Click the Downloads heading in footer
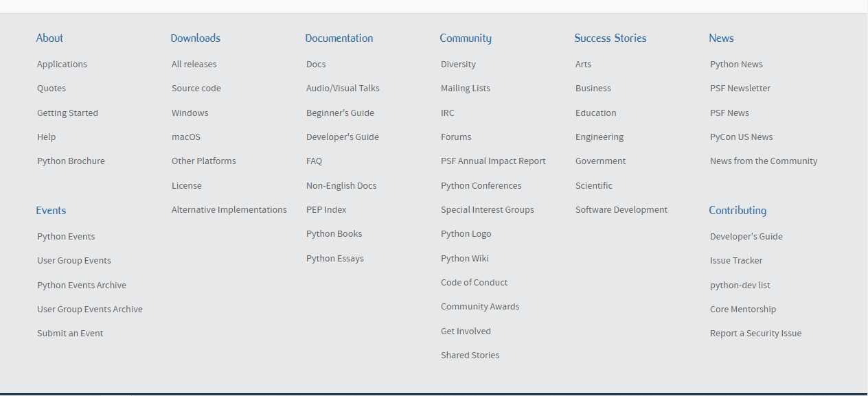This screenshot has width=868, height=396. [x=195, y=38]
